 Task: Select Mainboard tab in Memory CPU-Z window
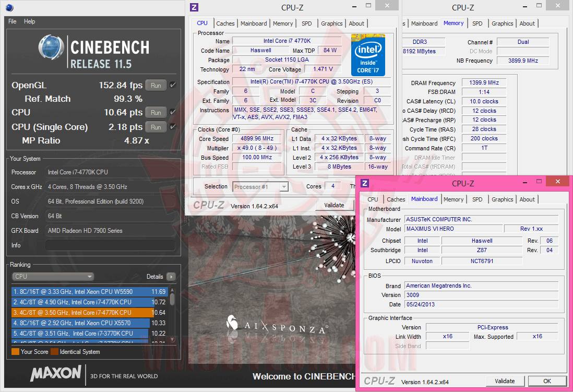(424, 23)
